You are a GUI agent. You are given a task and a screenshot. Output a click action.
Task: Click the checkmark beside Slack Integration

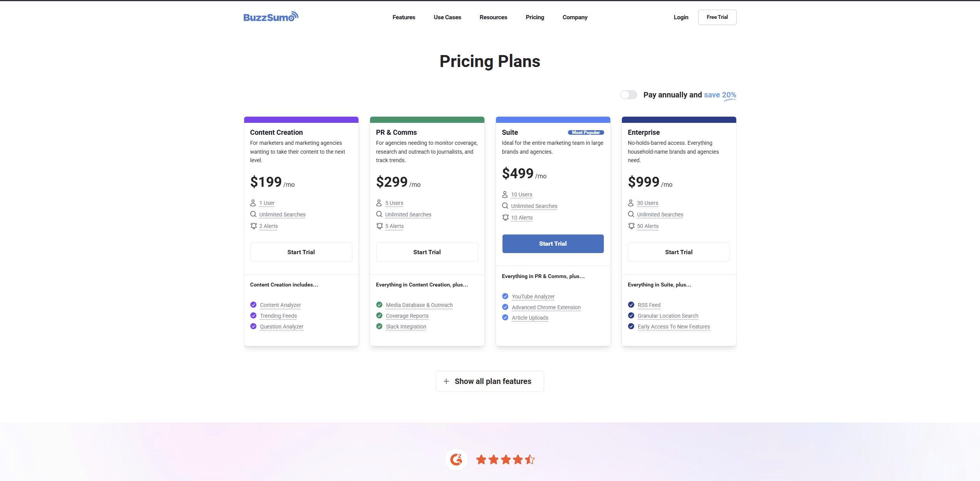point(379,326)
